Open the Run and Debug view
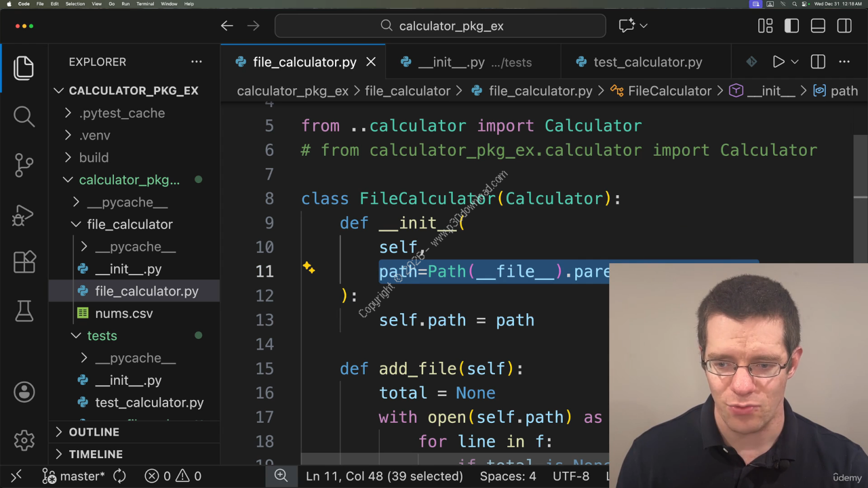The image size is (868, 488). (24, 214)
